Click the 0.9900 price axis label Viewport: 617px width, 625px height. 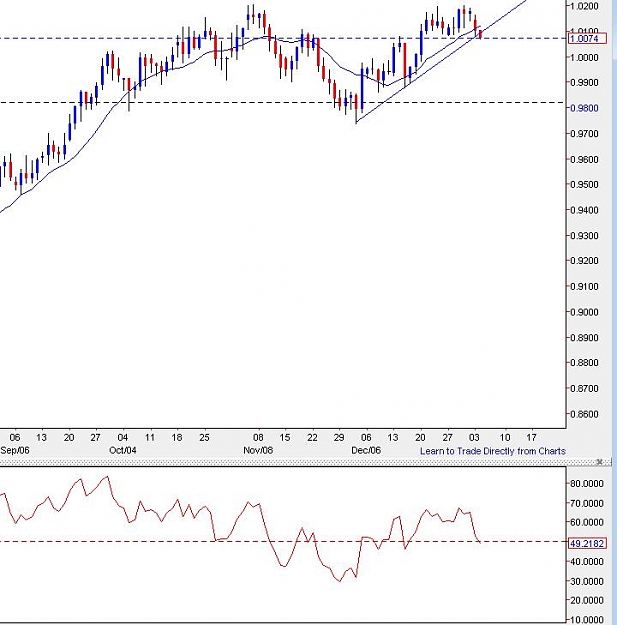(x=584, y=83)
